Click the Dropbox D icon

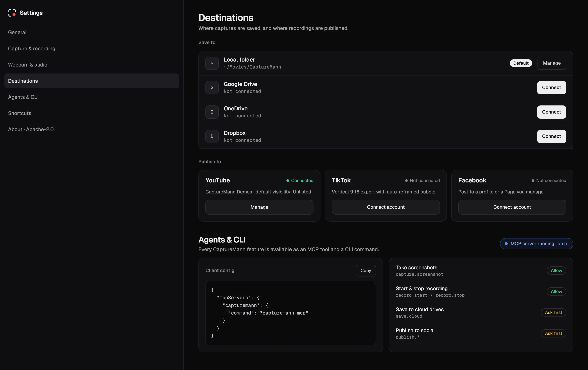click(212, 136)
